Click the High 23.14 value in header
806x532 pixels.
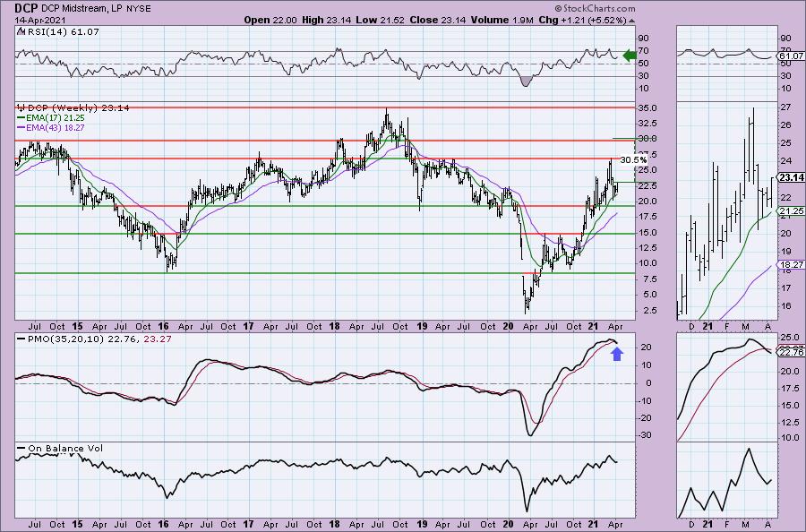pos(326,20)
